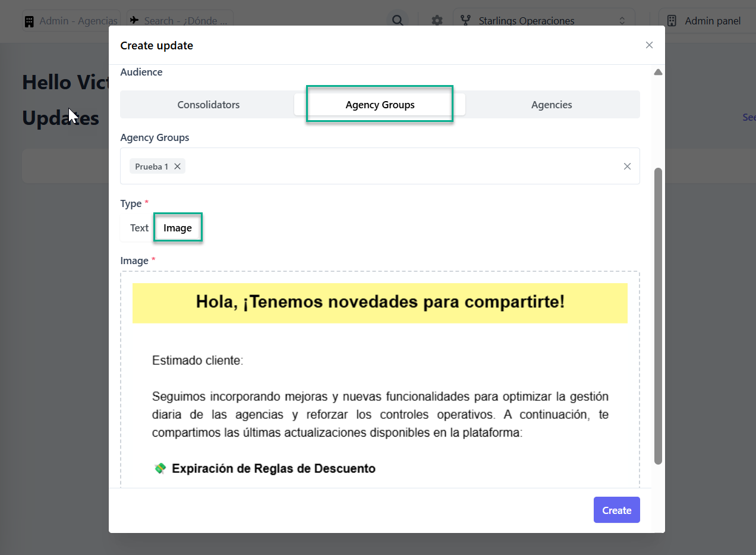Switch audience to Agencies
756x555 pixels.
552,105
